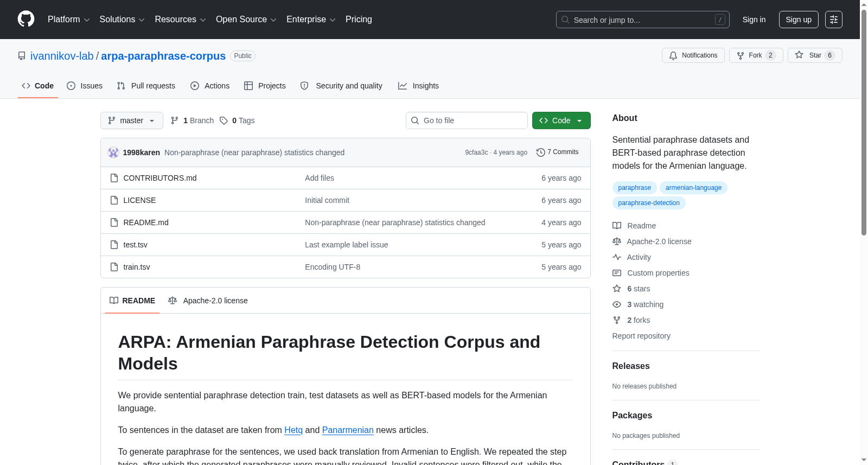868x465 pixels.
Task: Click the book icon next to Readme
Action: point(617,226)
